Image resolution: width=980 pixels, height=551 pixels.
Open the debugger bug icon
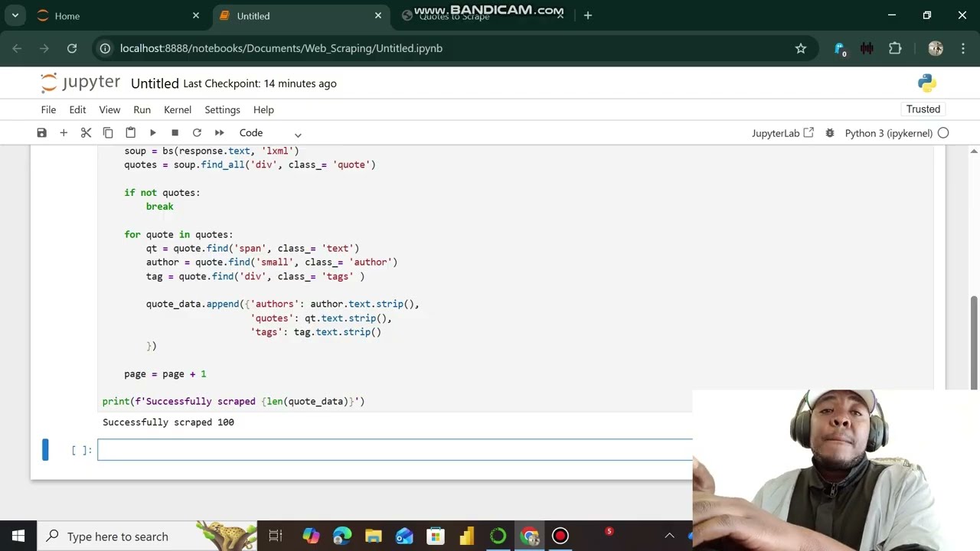(x=830, y=133)
